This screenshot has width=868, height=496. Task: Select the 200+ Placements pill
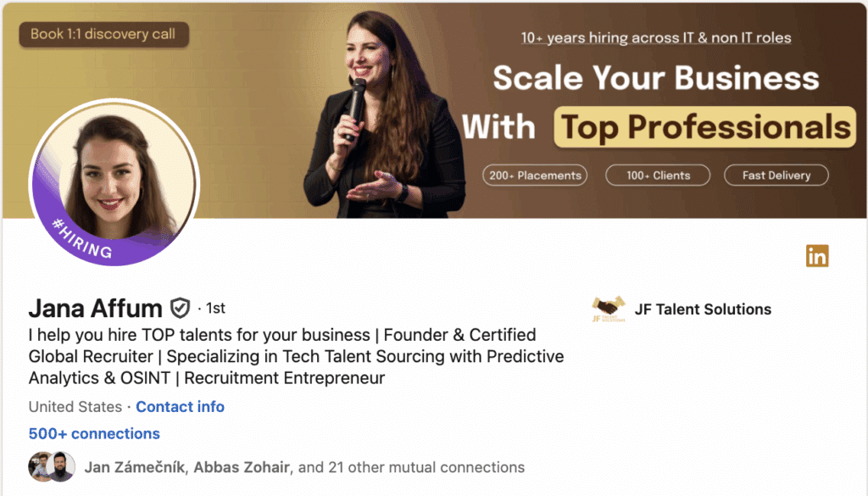click(x=535, y=176)
